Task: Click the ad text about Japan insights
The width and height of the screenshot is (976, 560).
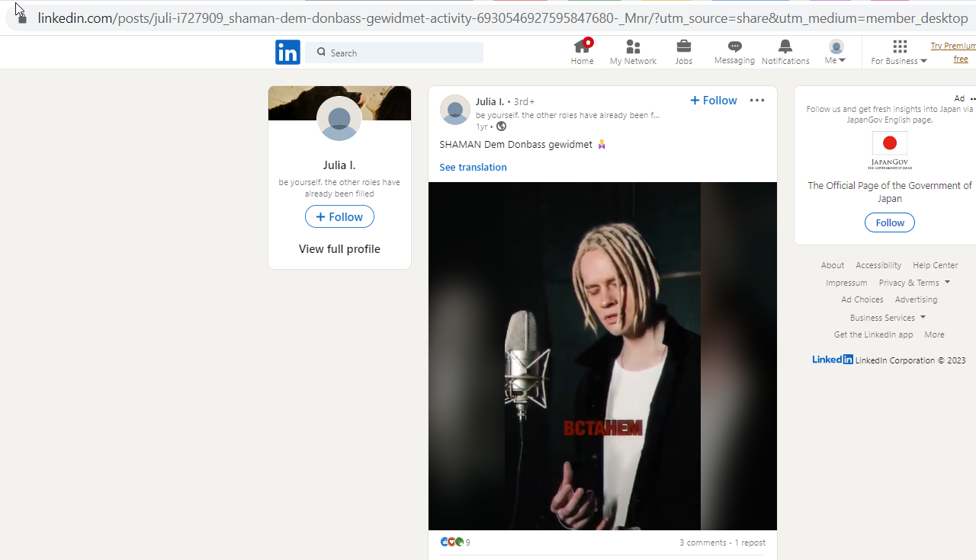Action: pyautogui.click(x=890, y=114)
